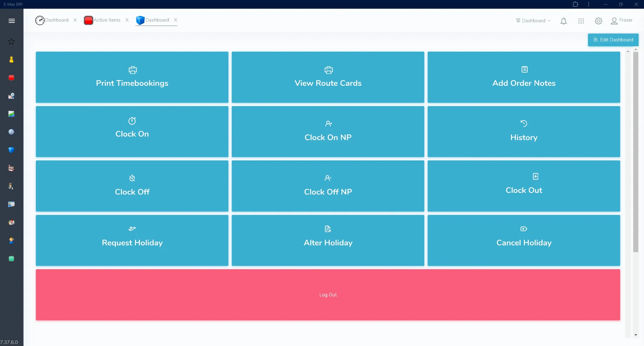Close the first Dashboard tab
The image size is (644, 346).
click(75, 20)
